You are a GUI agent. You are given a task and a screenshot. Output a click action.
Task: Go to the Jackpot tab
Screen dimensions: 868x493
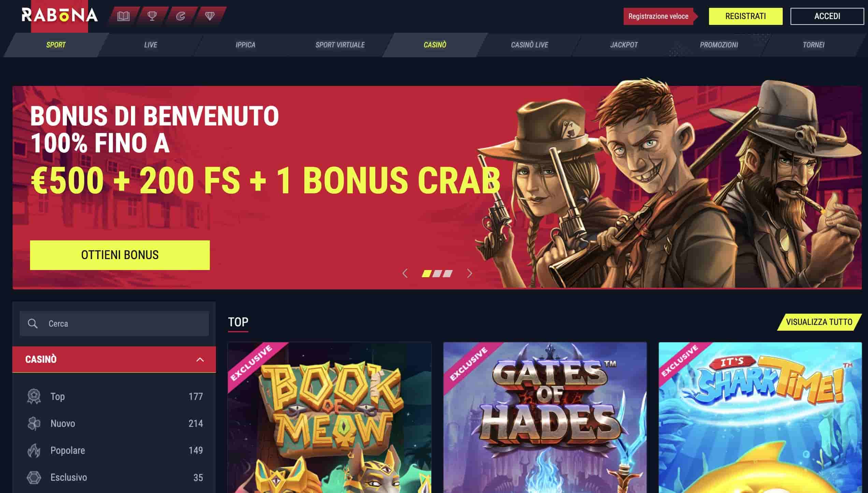click(x=624, y=45)
